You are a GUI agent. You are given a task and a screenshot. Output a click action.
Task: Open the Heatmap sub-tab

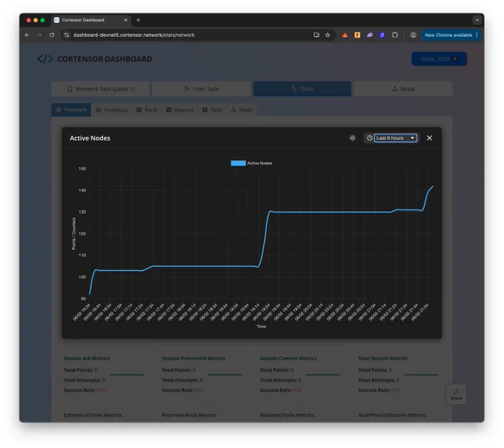[x=111, y=110]
